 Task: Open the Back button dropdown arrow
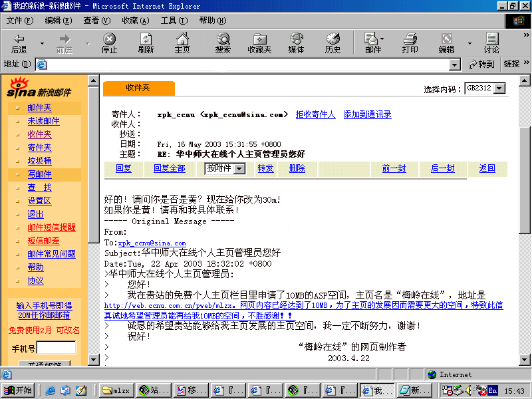(x=42, y=43)
